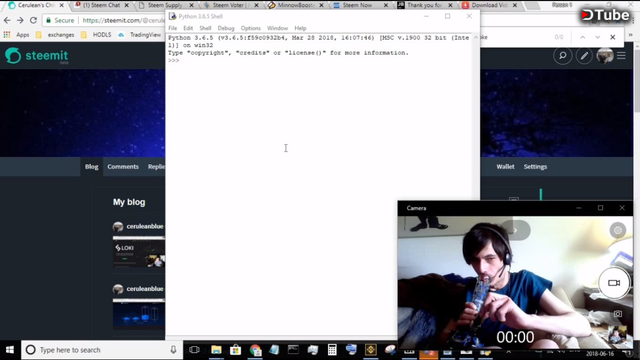
Task: Open the HODLS bookmark folder
Action: [x=96, y=35]
